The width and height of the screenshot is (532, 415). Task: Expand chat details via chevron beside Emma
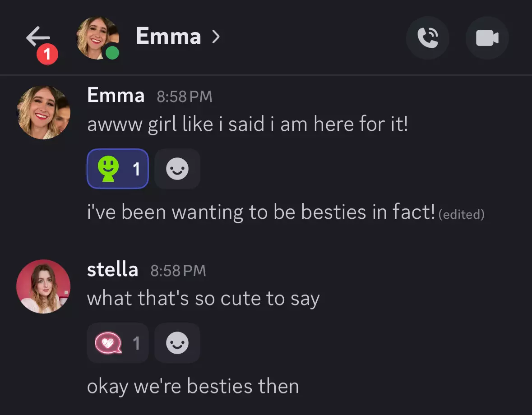216,37
